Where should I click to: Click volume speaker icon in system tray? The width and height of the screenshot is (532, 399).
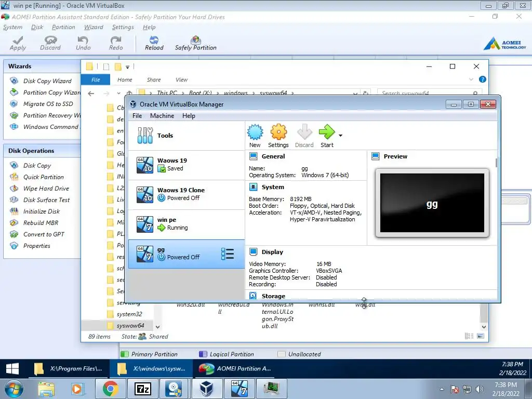click(x=479, y=389)
